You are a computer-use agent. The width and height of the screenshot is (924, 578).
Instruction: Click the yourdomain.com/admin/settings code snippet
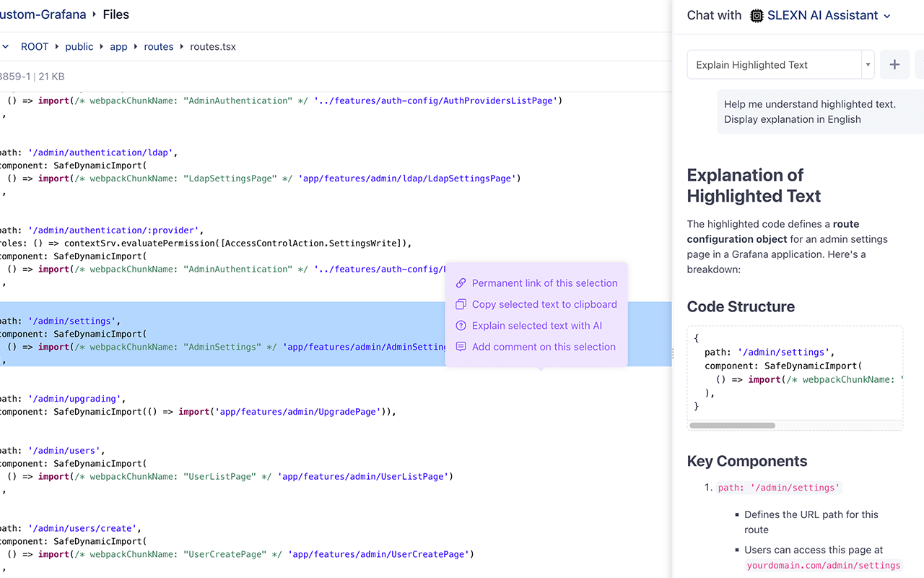pyautogui.click(x=824, y=565)
